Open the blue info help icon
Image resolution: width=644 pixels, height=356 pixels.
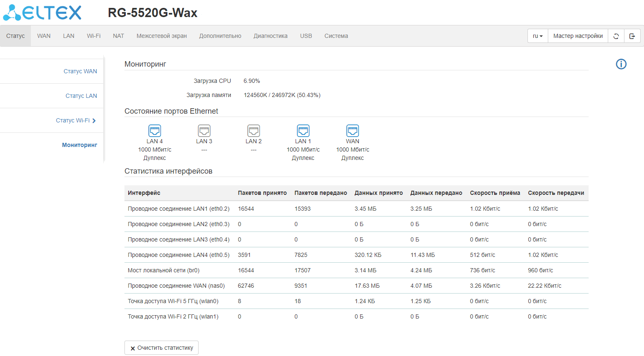(621, 64)
